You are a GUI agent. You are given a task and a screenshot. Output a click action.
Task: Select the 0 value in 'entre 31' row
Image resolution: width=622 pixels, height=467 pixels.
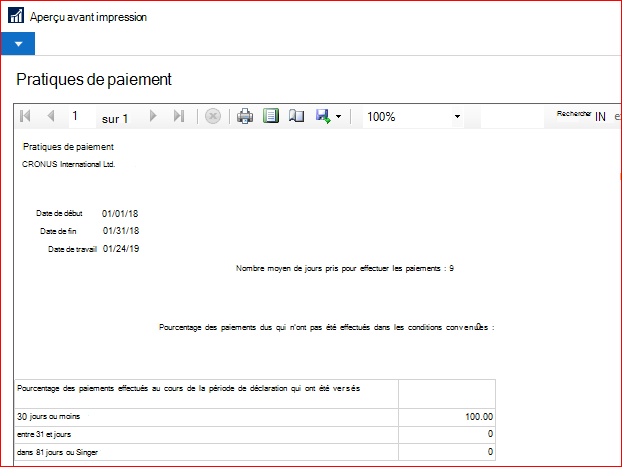click(x=490, y=434)
